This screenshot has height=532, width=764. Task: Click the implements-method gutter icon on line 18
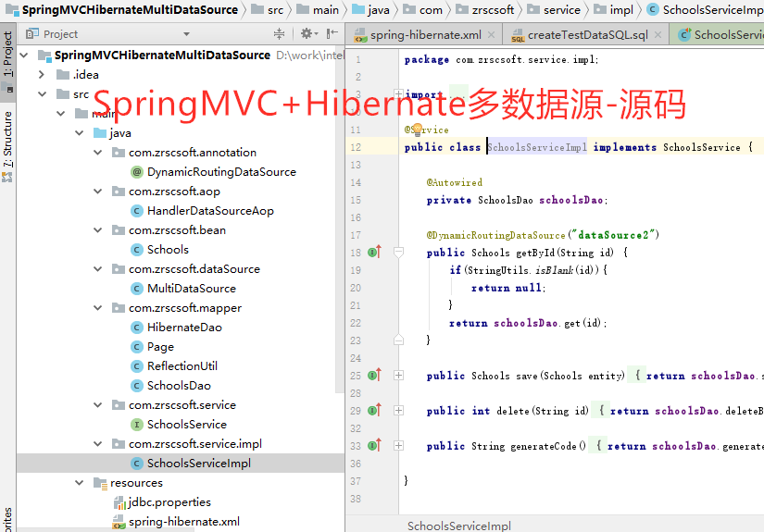tap(374, 252)
